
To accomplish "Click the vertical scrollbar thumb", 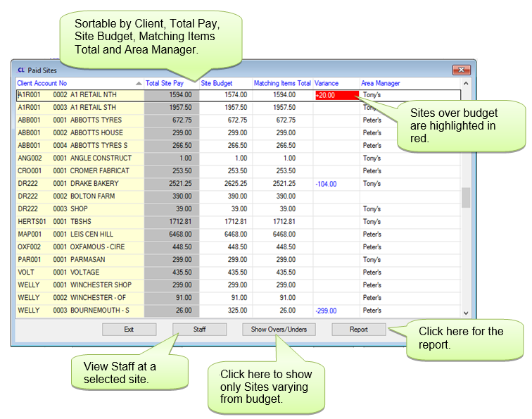I will 465,198.
